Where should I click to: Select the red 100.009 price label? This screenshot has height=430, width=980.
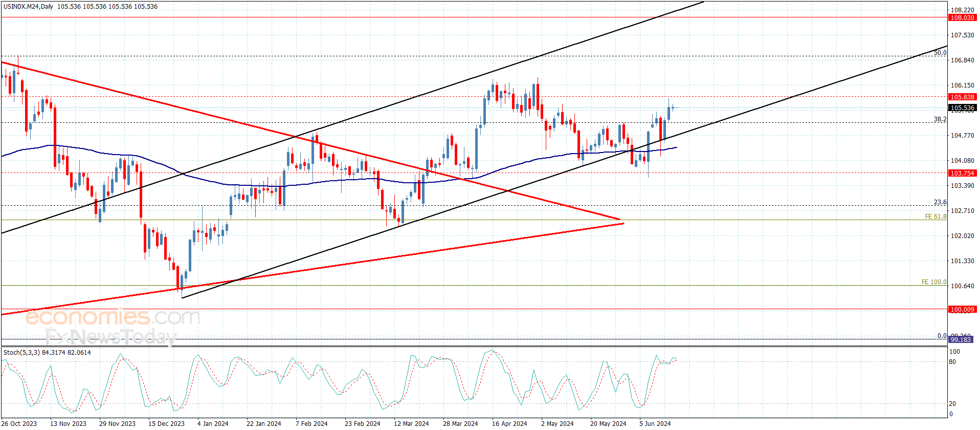pyautogui.click(x=962, y=310)
